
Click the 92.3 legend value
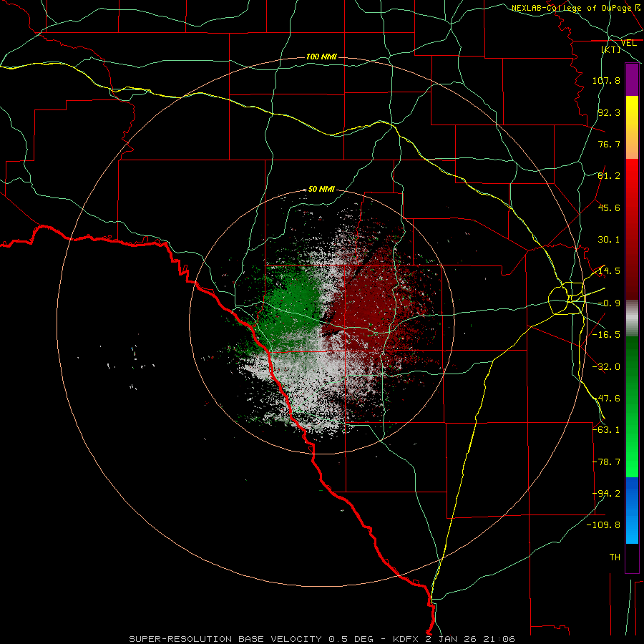click(609, 112)
